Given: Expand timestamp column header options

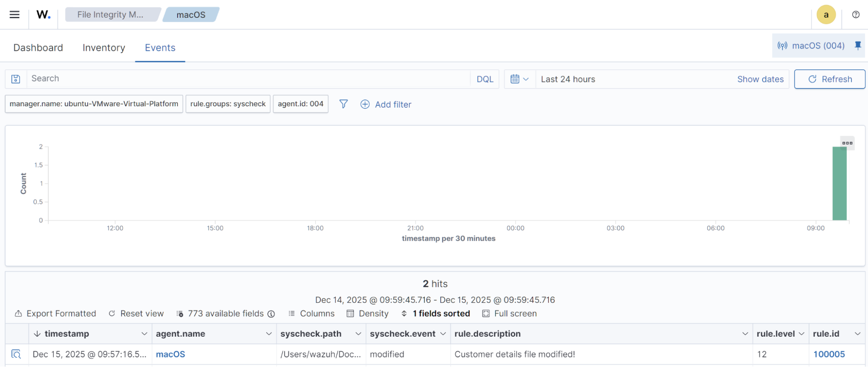Looking at the screenshot, I should point(144,334).
